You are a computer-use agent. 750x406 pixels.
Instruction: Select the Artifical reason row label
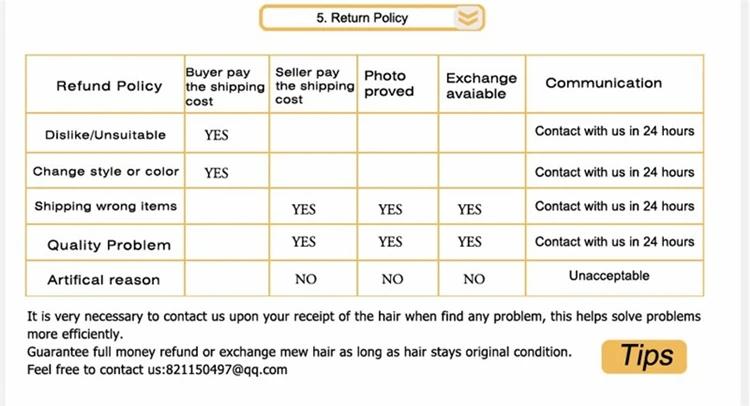[103, 280]
